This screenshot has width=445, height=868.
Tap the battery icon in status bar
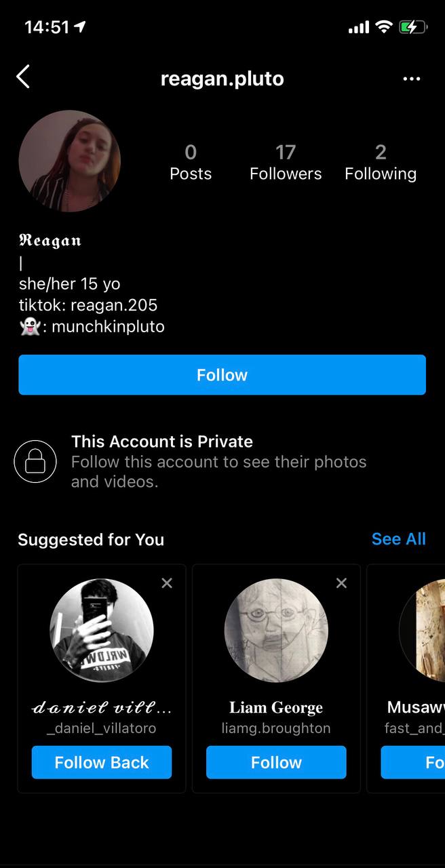tap(412, 27)
